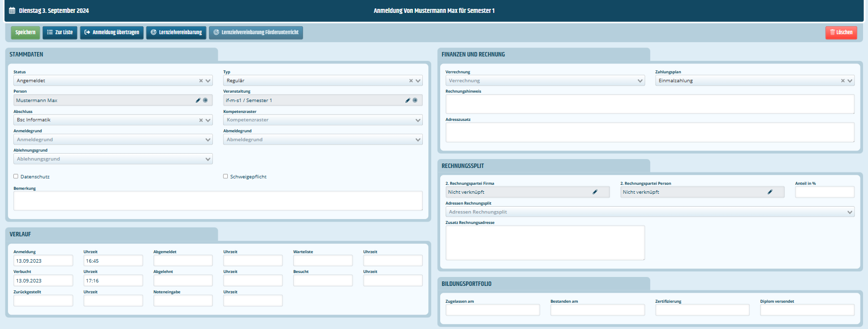Click Lernzielvereinbarung Förderunterricht button
Viewport: 868px width, 329px height.
click(x=256, y=33)
